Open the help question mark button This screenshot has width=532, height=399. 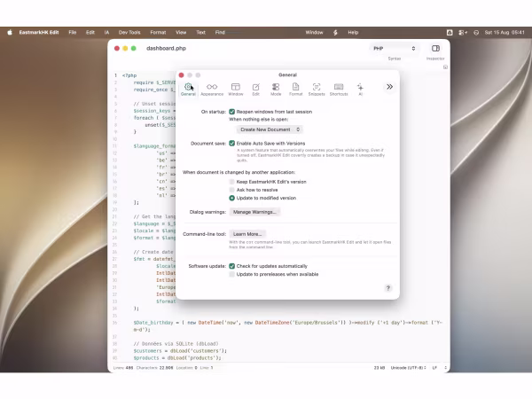[x=388, y=288]
